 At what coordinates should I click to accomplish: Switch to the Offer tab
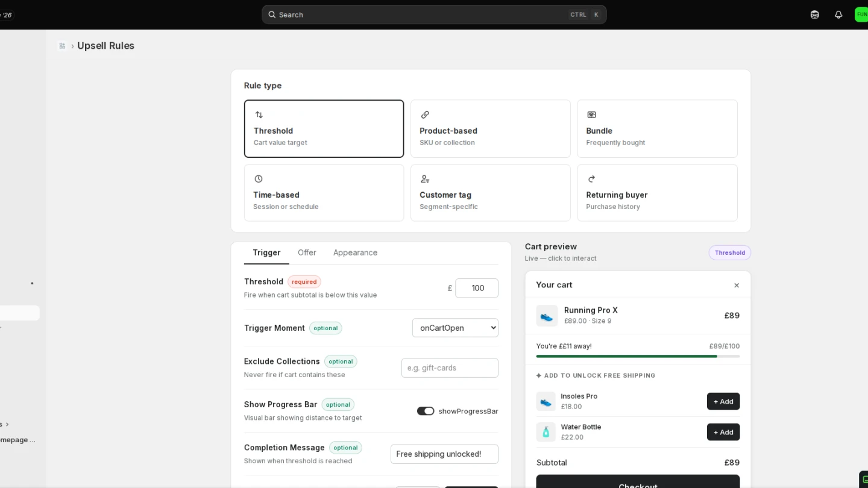(307, 252)
